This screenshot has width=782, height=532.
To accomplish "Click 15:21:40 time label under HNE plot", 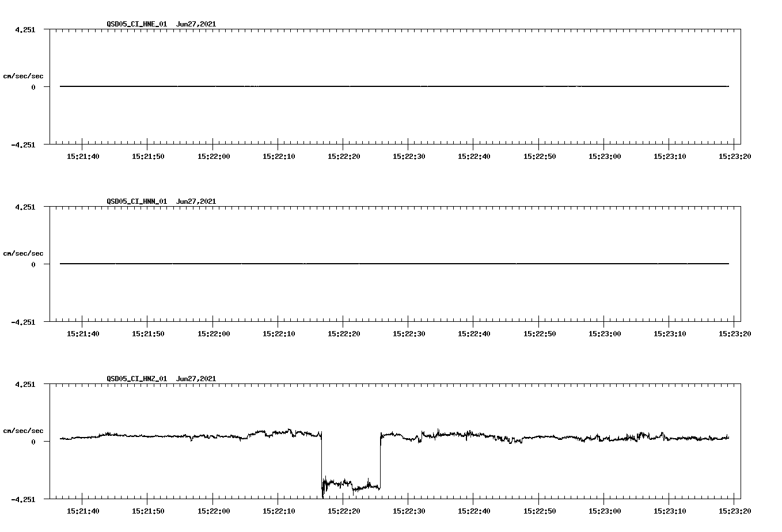I will point(83,156).
